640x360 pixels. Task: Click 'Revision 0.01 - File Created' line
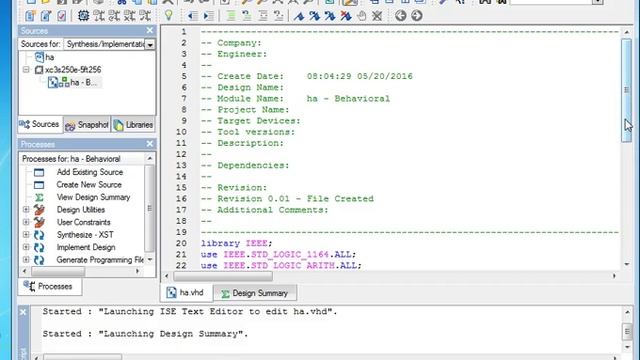(x=287, y=199)
